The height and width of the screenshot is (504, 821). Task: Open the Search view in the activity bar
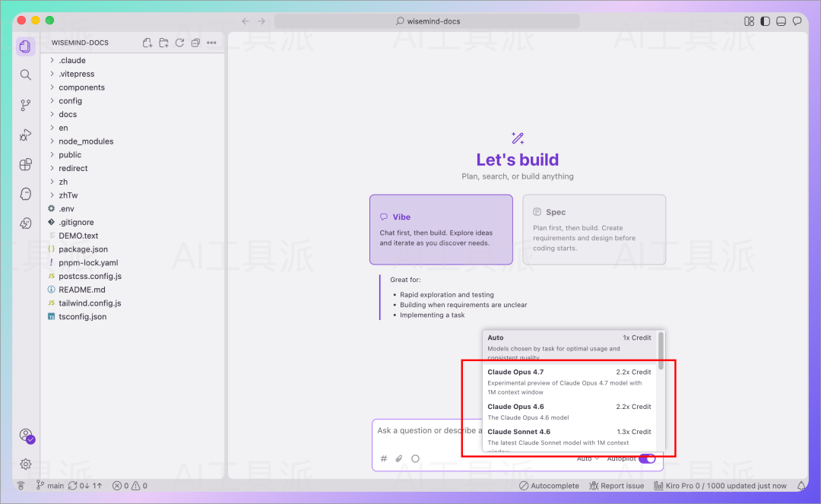[x=25, y=74]
